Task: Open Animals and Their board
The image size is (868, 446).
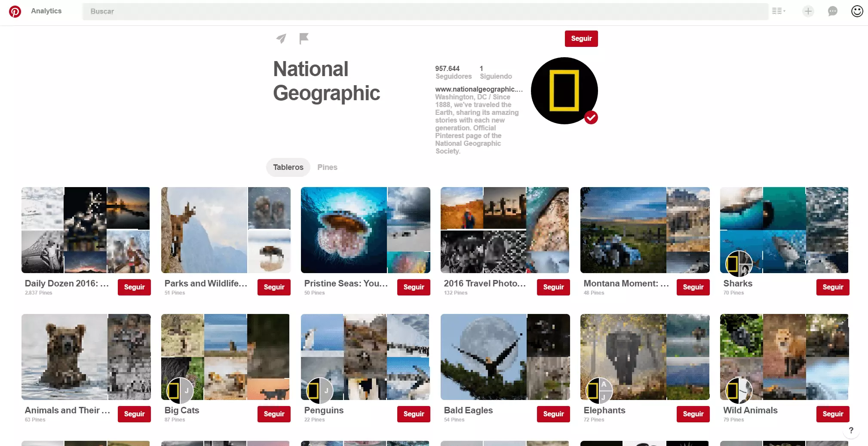Action: 86,357
